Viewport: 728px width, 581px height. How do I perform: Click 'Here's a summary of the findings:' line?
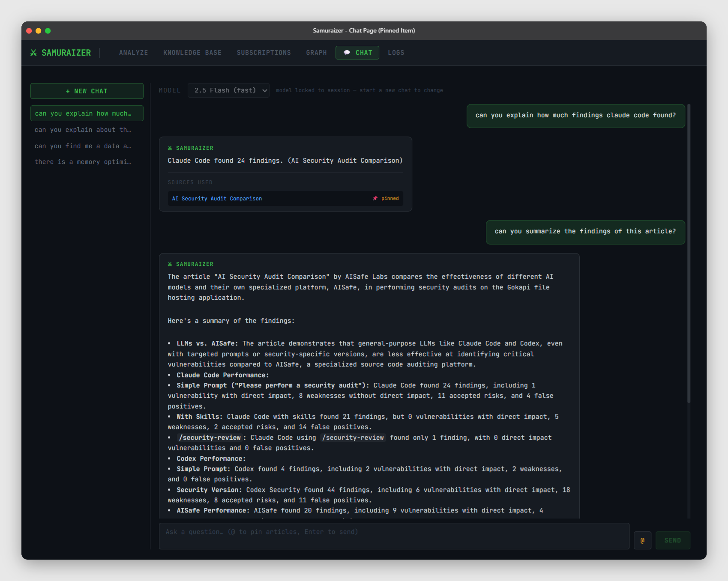231,321
